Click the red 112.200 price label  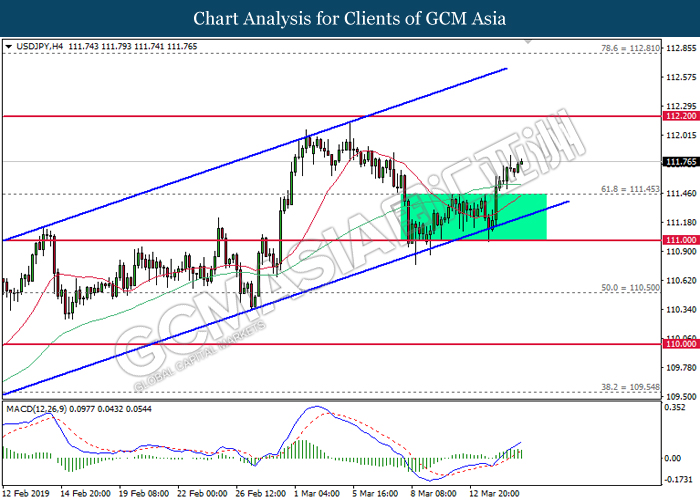pyautogui.click(x=681, y=116)
